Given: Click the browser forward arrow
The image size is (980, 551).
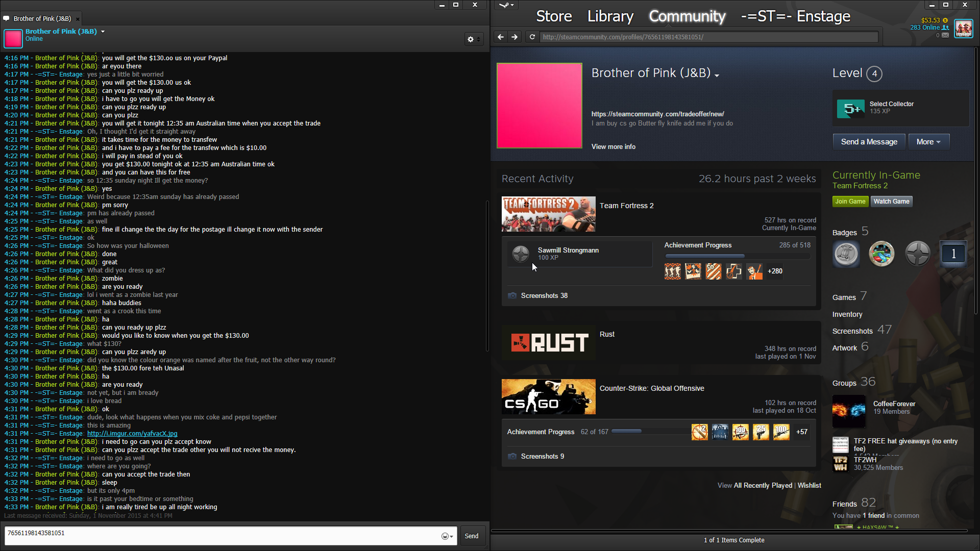Looking at the screenshot, I should (514, 37).
